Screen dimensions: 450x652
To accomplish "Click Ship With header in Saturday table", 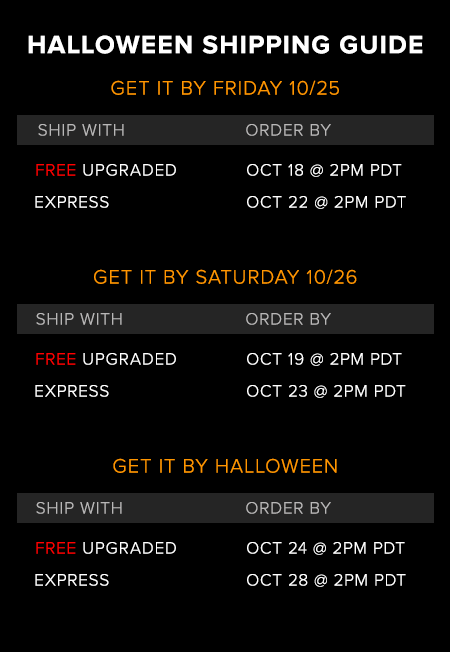I will point(79,319).
